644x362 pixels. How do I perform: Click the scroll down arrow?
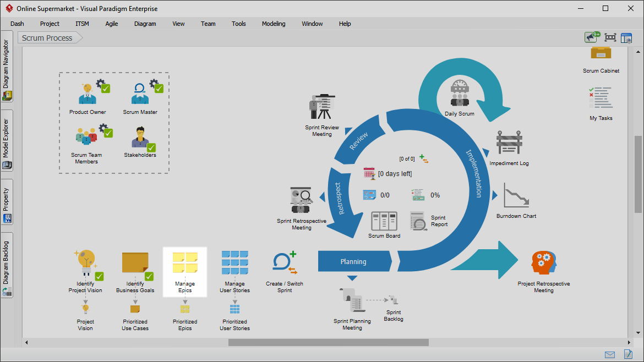pyautogui.click(x=638, y=333)
